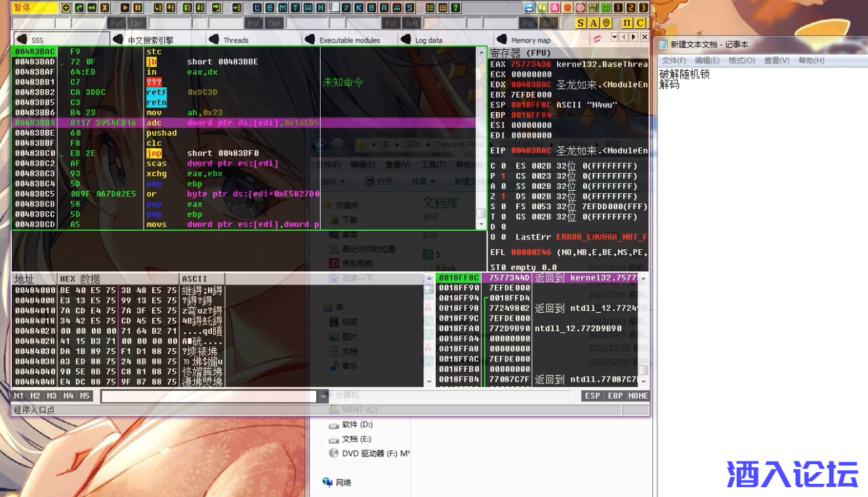
Task: Restart the program with the rewind icon
Action: pos(92,8)
